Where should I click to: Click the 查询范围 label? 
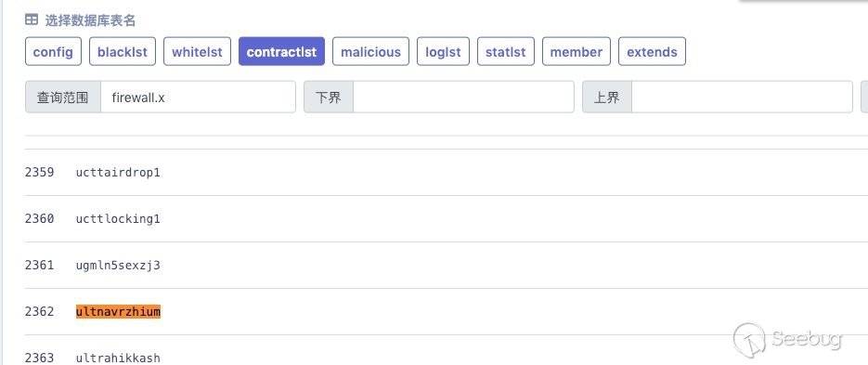(x=62, y=98)
